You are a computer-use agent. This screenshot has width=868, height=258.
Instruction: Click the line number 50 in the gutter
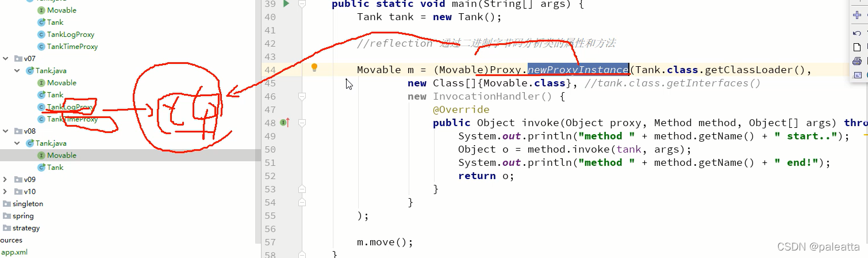pyautogui.click(x=270, y=149)
